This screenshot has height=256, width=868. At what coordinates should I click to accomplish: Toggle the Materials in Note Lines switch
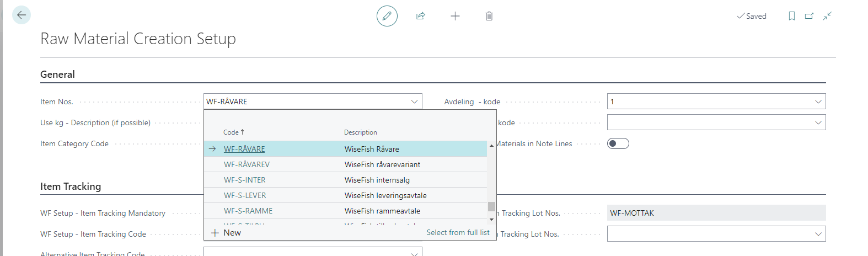pos(618,143)
